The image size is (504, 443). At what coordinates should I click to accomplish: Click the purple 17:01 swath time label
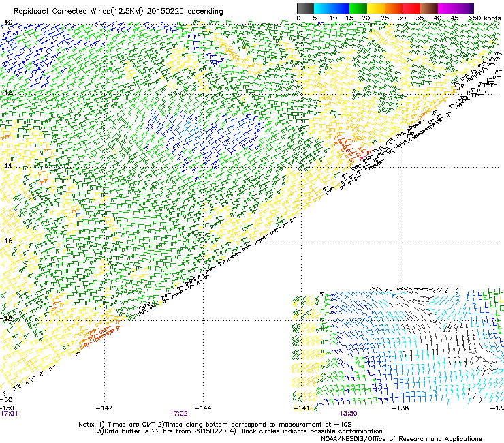pyautogui.click(x=9, y=414)
